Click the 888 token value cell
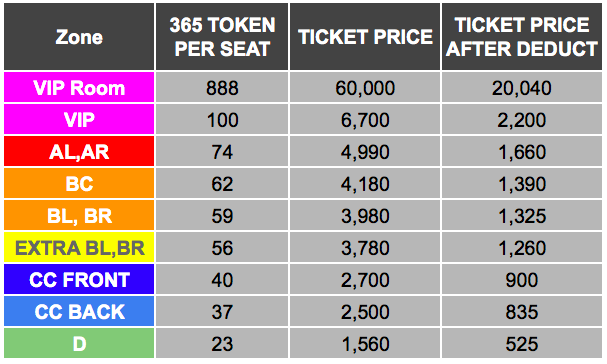Image resolution: width=607 pixels, height=364 pixels. [x=222, y=88]
